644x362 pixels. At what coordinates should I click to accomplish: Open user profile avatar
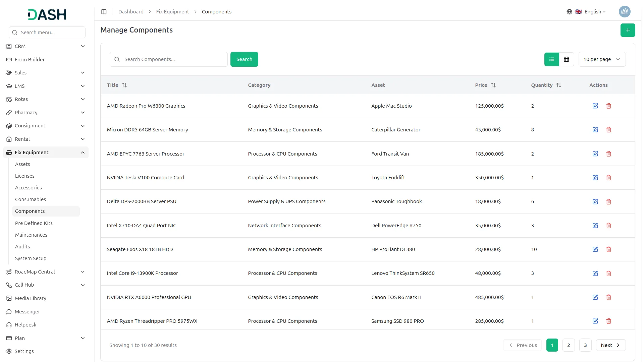(x=624, y=12)
